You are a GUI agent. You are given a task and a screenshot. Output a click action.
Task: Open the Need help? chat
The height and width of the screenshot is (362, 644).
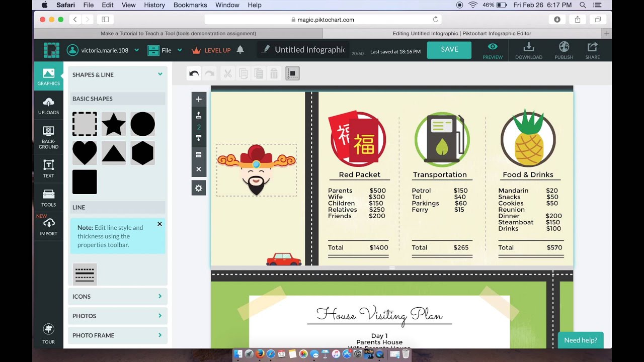click(x=581, y=340)
